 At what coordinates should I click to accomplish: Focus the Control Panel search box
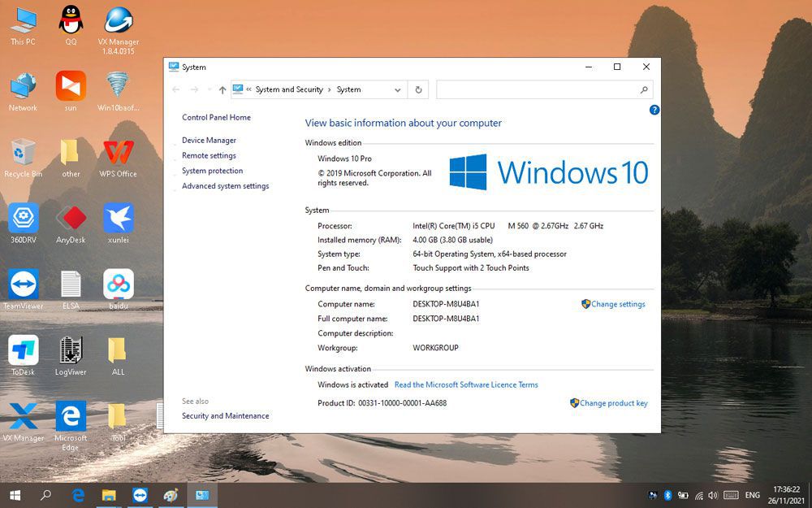point(544,89)
